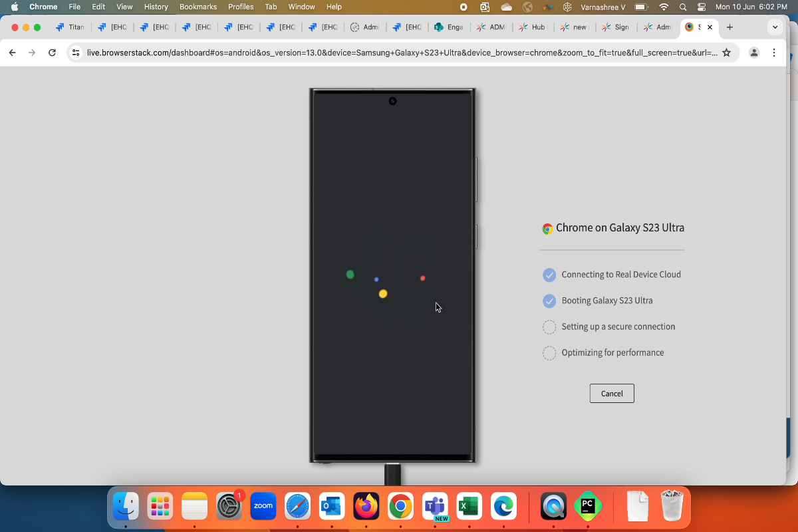Open a new browser tab
The height and width of the screenshot is (532, 798).
click(730, 27)
